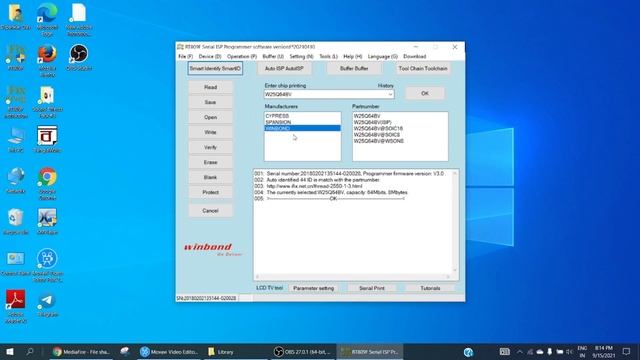
Task: Switch to MediaFire Chrome window in taskbar
Action: tap(81, 351)
